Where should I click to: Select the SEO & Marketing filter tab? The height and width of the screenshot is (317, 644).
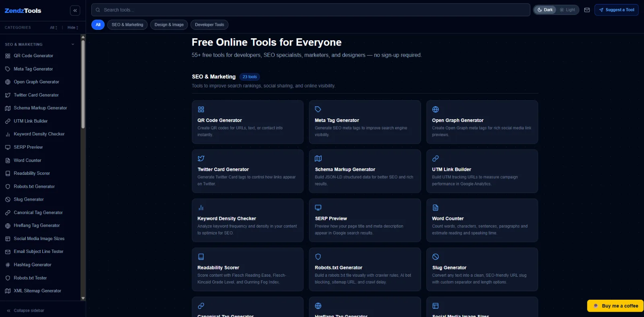pos(127,25)
